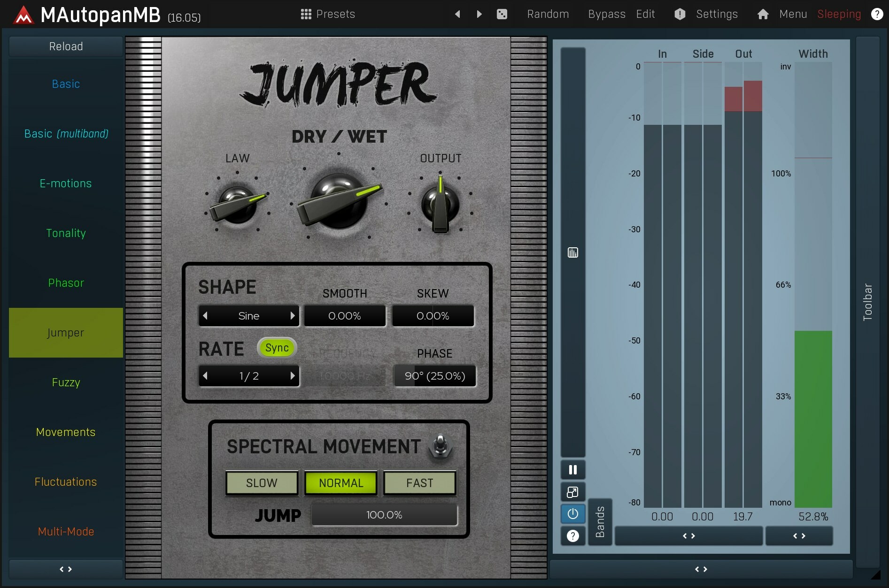
Task: Toggle the blue power button under the meters
Action: pos(572,514)
